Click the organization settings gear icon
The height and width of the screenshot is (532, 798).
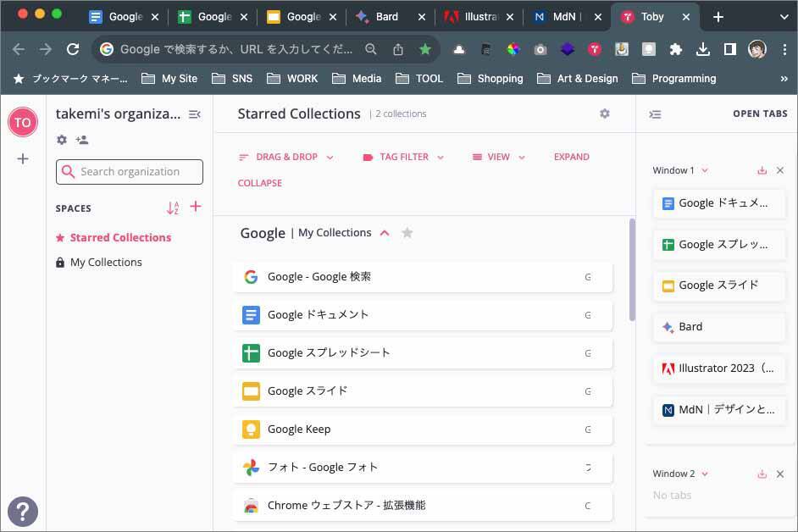point(62,140)
